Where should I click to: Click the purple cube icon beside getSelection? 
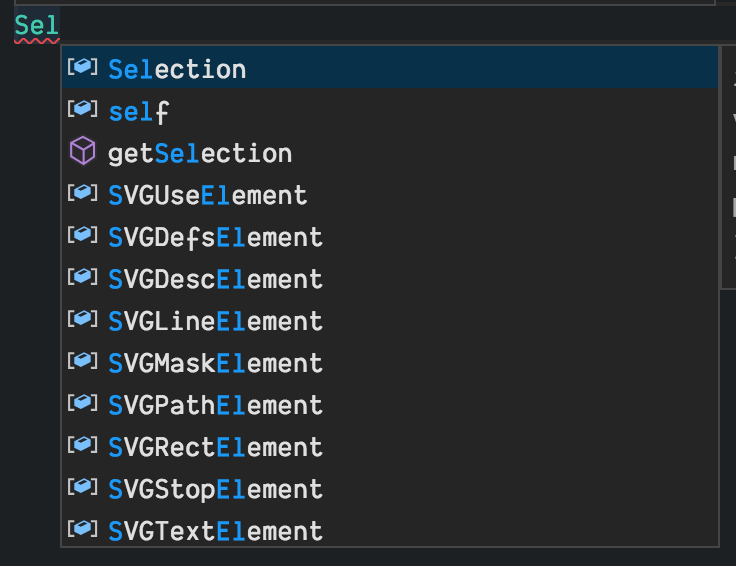[x=82, y=152]
